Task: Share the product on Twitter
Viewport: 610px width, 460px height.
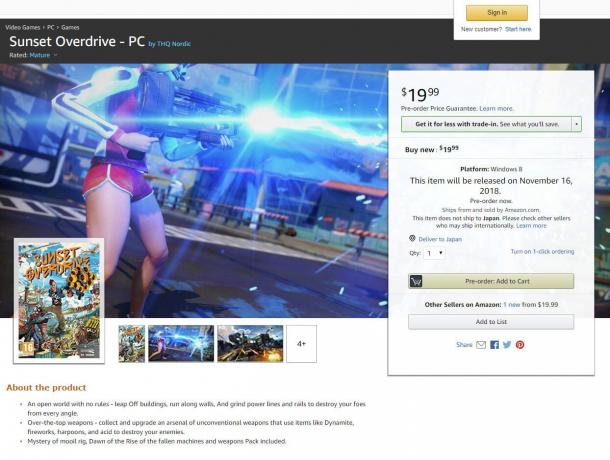Action: [507, 345]
